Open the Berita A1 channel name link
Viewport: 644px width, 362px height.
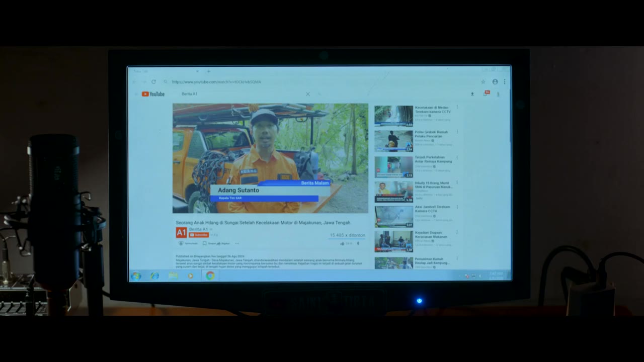coord(198,229)
